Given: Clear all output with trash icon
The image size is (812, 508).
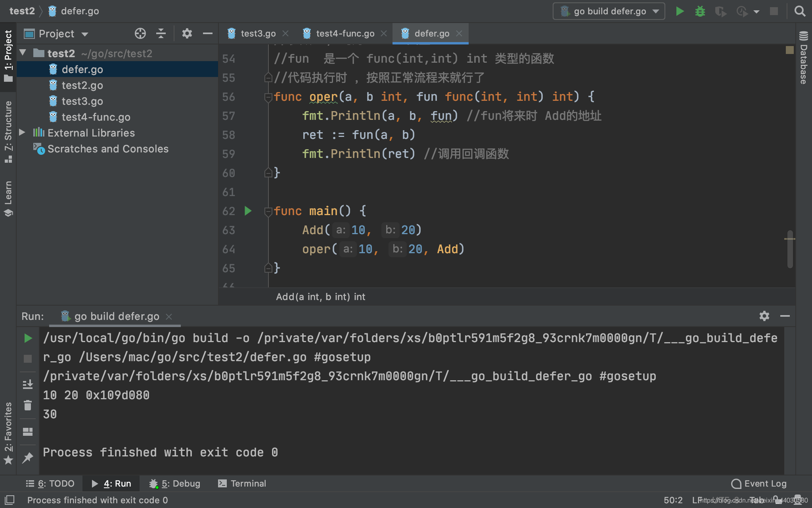Looking at the screenshot, I should (28, 405).
